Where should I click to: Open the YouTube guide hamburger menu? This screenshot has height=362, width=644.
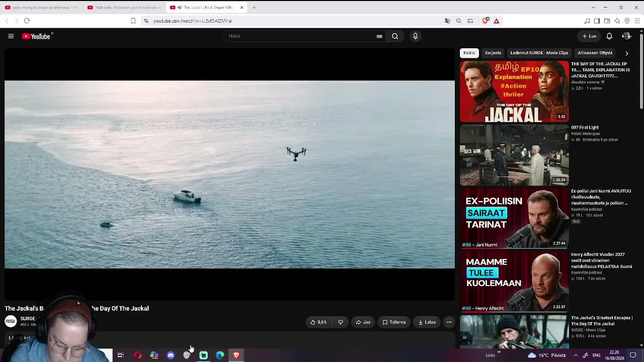pyautogui.click(x=11, y=36)
